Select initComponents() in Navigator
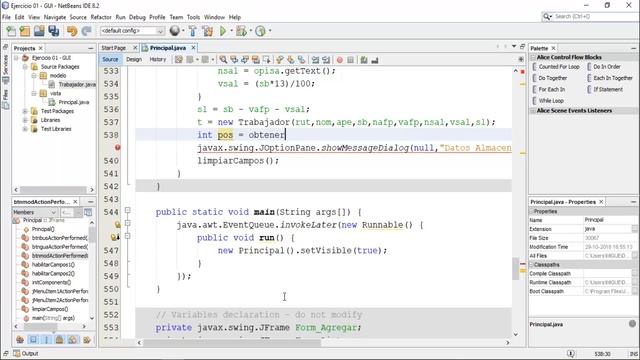 (x=51, y=282)
